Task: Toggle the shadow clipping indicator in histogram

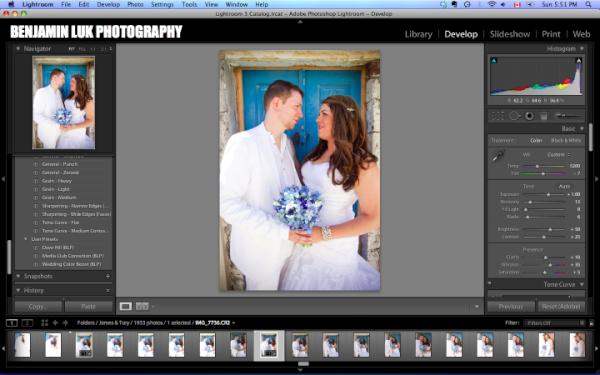Action: [x=494, y=60]
